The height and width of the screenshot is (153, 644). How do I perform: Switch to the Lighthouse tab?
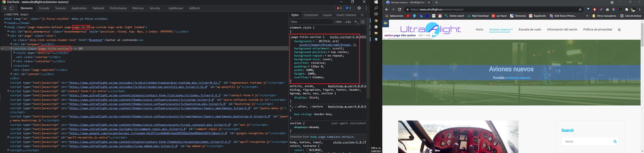[176, 8]
